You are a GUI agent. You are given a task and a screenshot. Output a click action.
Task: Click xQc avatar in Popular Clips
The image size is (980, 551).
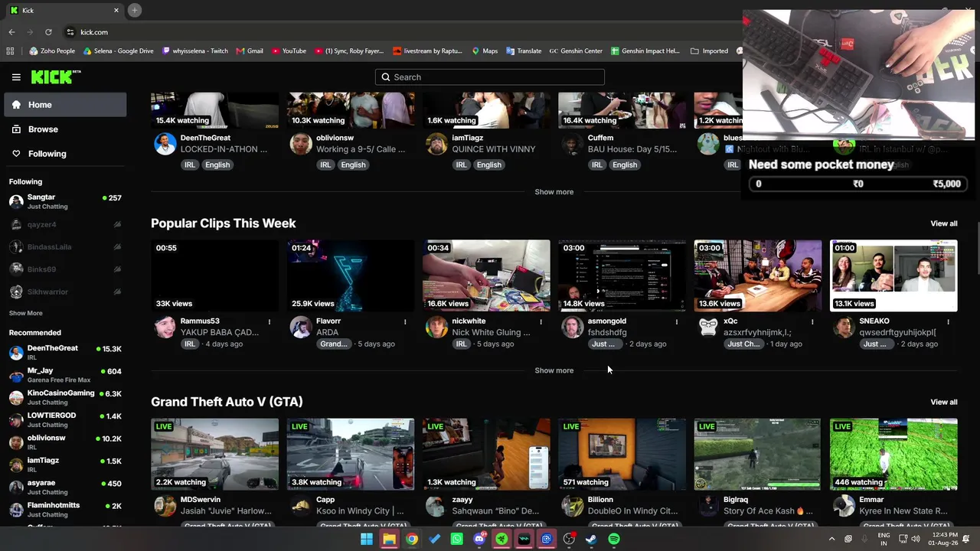(x=708, y=327)
